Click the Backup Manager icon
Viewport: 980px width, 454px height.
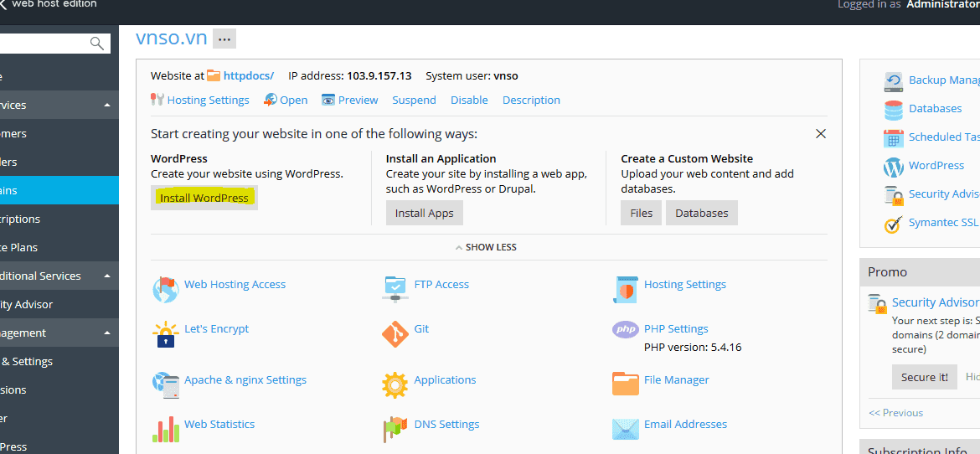pyautogui.click(x=894, y=82)
